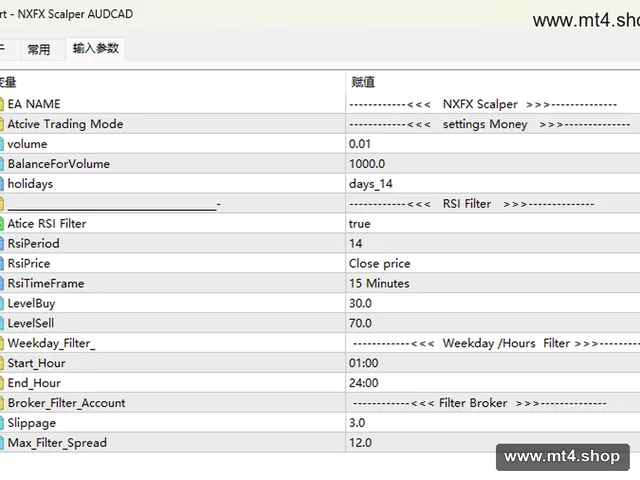The image size is (640, 480).
Task: Click the End_Hour parameter icon
Action: click(x=2, y=383)
